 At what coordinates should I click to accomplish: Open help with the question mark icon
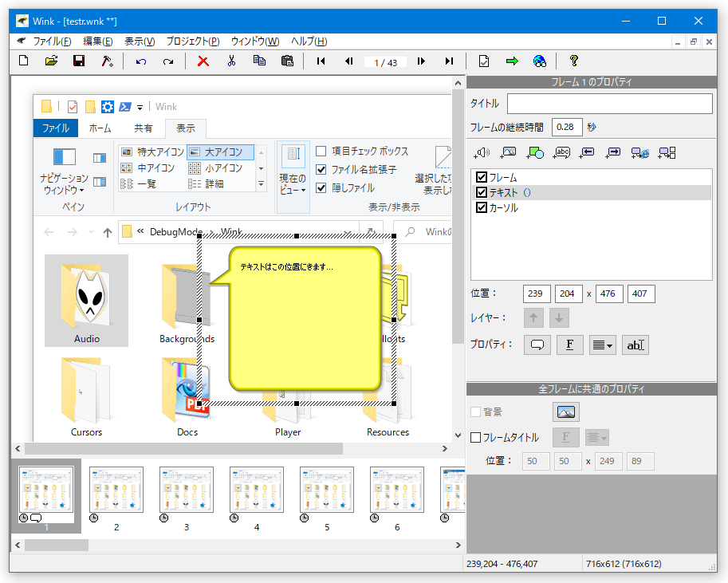pyautogui.click(x=574, y=61)
